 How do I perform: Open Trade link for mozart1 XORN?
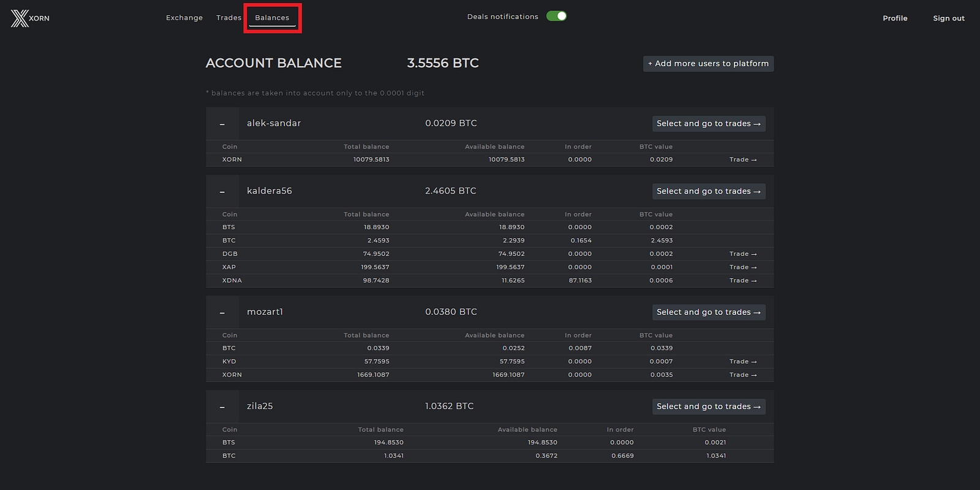coord(743,375)
